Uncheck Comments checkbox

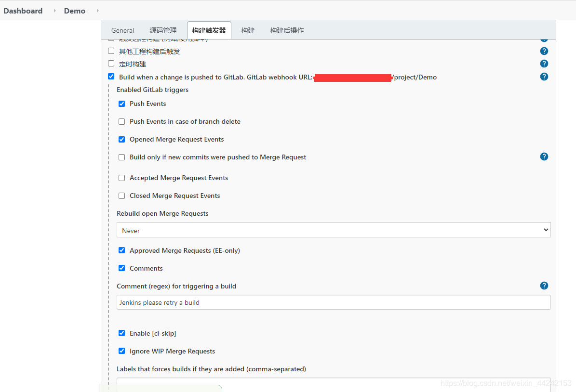[121, 268]
